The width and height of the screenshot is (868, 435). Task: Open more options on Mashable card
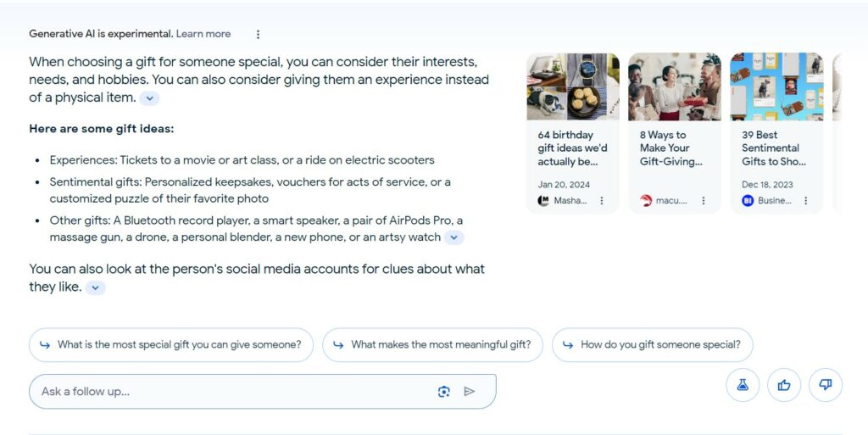coord(602,201)
